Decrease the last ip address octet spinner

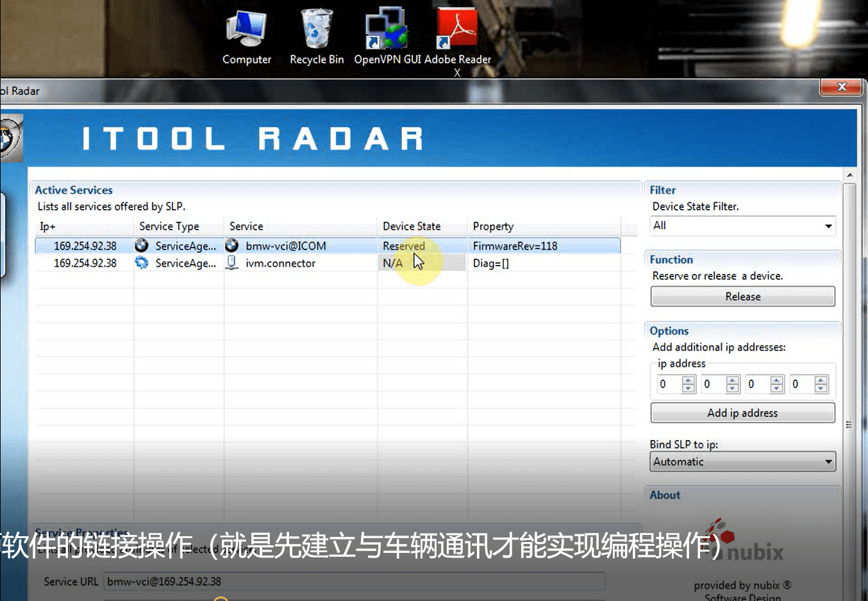click(x=821, y=388)
